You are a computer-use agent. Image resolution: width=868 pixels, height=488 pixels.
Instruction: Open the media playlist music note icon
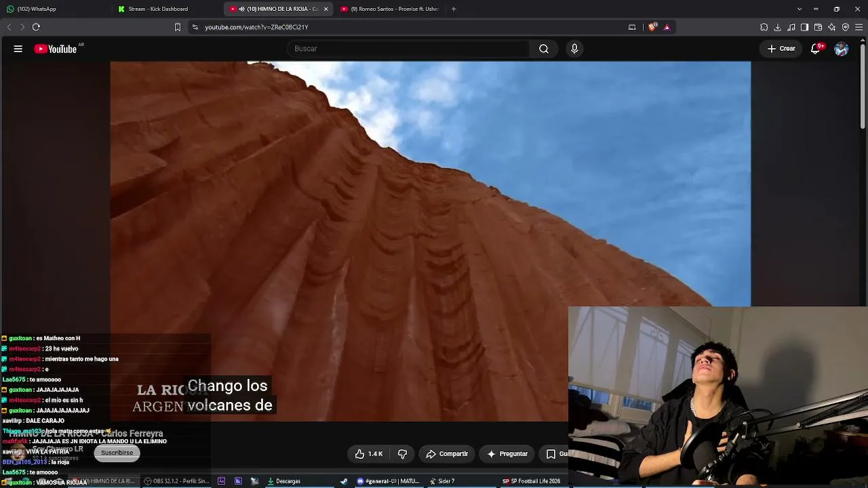pyautogui.click(x=791, y=27)
